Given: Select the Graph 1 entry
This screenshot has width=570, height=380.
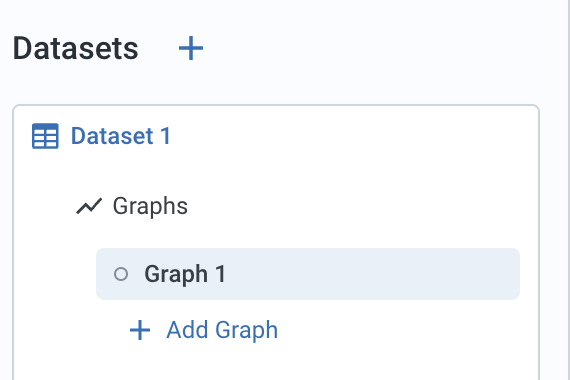Looking at the screenshot, I should click(x=308, y=274).
